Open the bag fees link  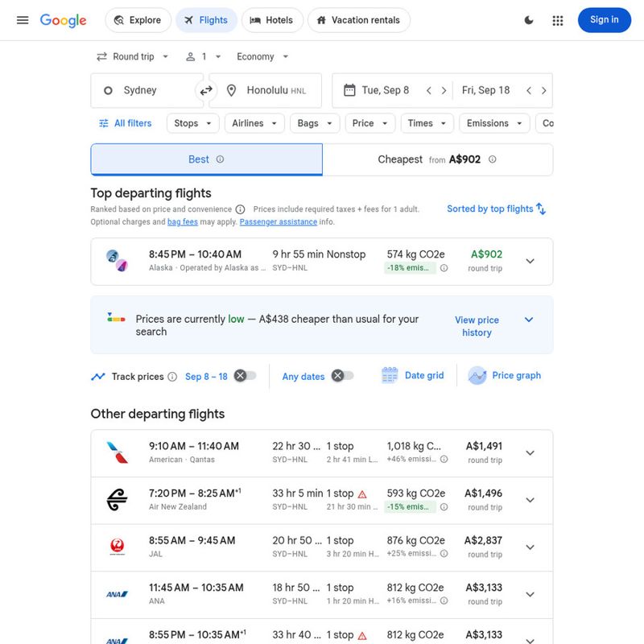pos(183,222)
